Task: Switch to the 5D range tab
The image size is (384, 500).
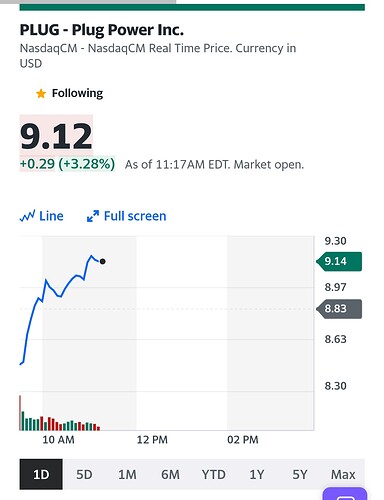Action: click(x=84, y=474)
